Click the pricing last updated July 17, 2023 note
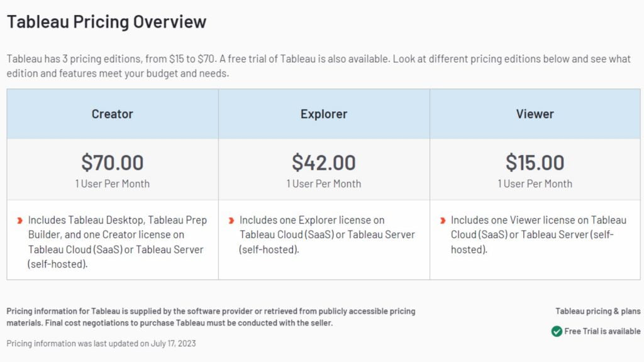644x362 pixels. (101, 344)
